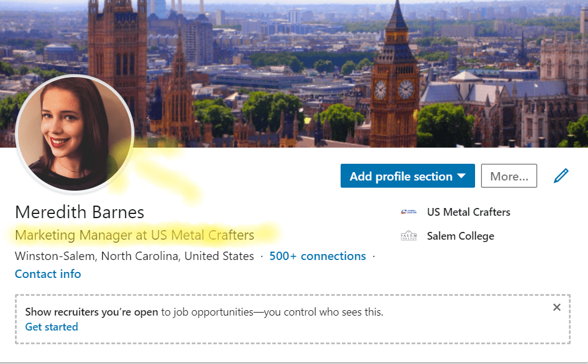Select the Salem College entry
Screen dimensions: 588x364
pos(460,235)
